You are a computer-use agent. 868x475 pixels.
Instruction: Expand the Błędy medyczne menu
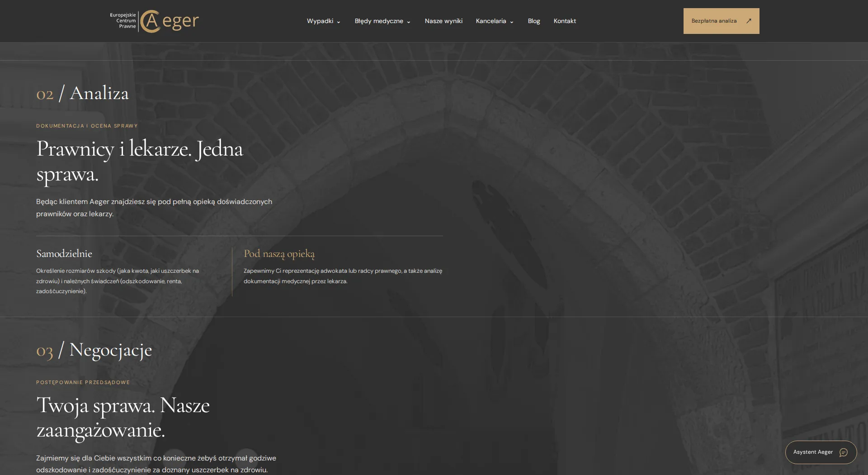click(x=382, y=21)
